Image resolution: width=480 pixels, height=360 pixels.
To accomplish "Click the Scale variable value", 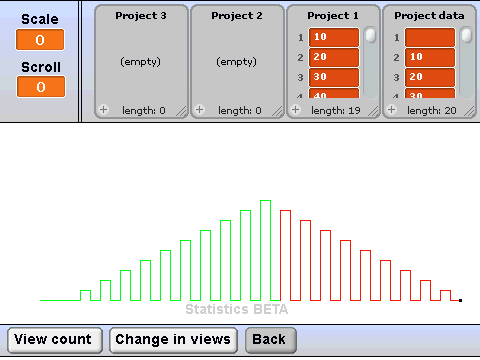I will [40, 40].
